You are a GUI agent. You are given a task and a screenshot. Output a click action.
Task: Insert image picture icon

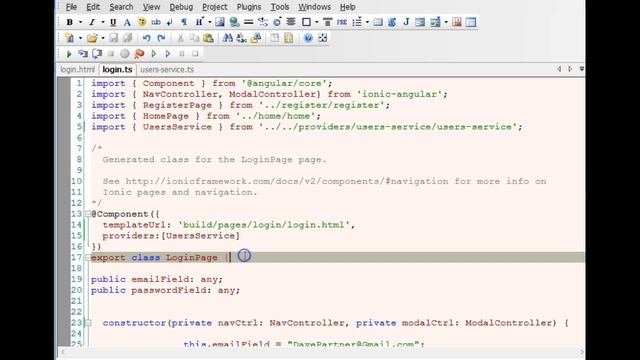[220, 22]
